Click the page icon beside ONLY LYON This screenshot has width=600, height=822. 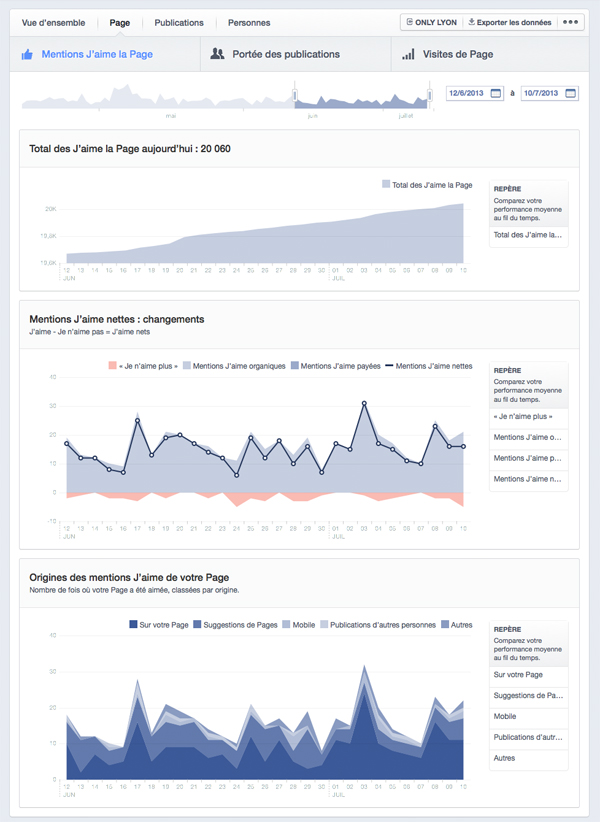coord(409,22)
